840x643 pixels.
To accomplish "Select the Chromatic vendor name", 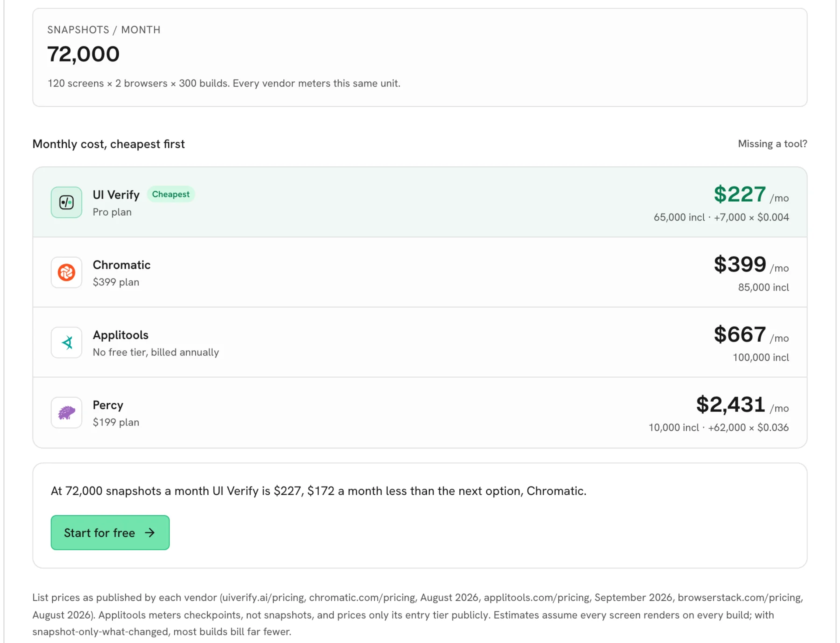I will tap(121, 265).
